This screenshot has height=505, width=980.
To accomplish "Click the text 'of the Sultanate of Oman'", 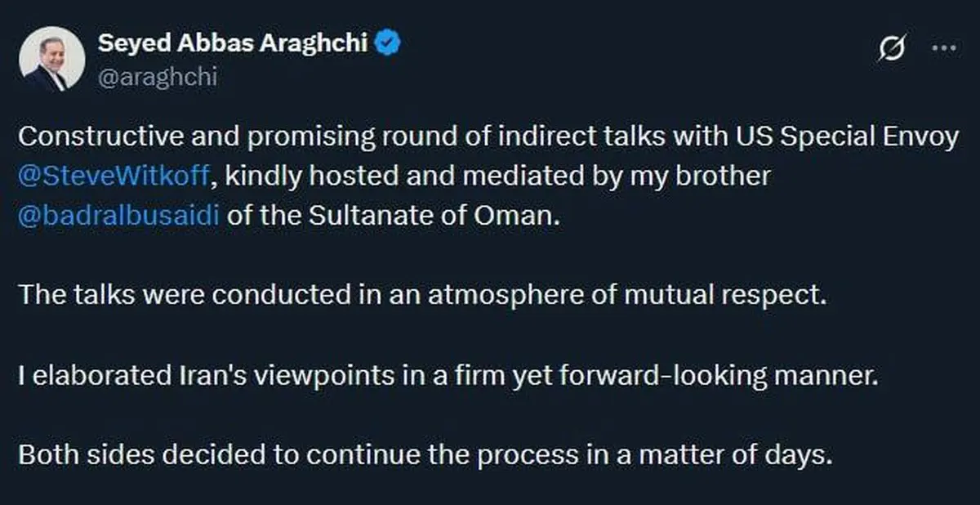I will point(394,217).
